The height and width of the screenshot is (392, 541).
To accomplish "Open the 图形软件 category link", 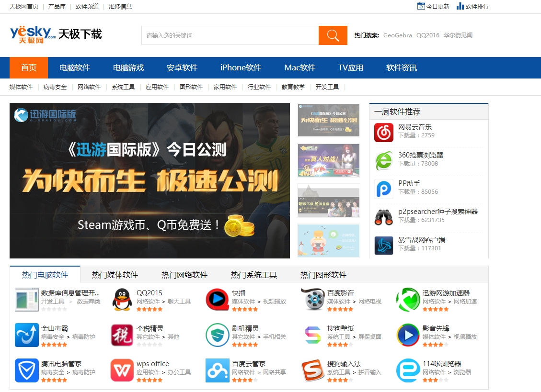I will [191, 87].
